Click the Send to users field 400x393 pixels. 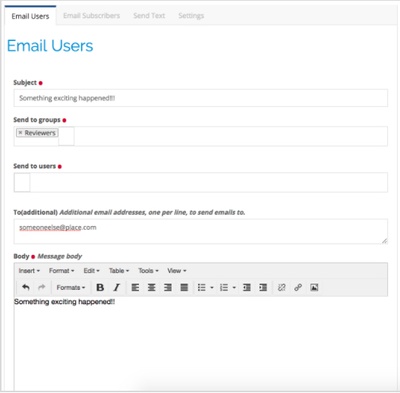201,182
